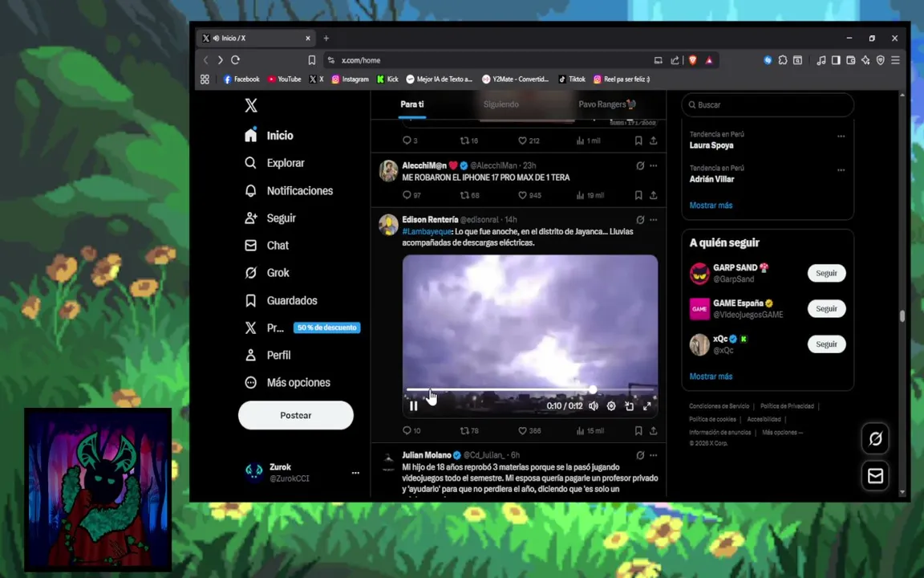Open floating Grok button
The height and width of the screenshot is (578, 924).
(875, 438)
